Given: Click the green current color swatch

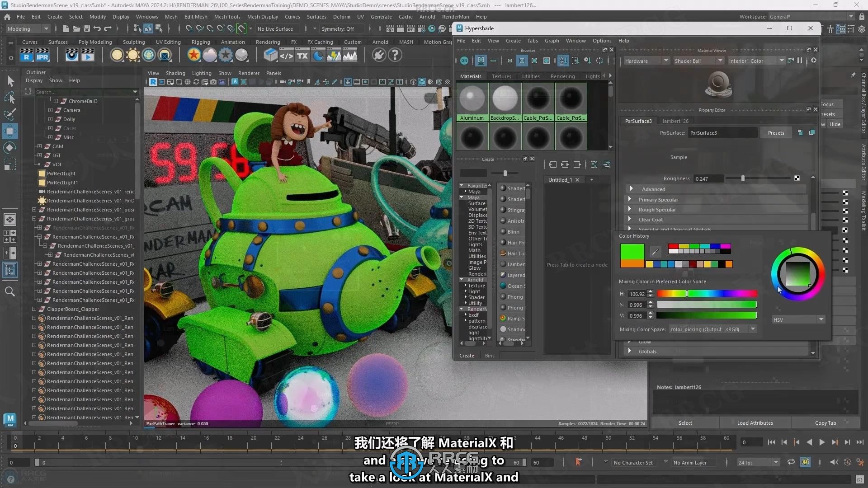Looking at the screenshot, I should coord(632,252).
